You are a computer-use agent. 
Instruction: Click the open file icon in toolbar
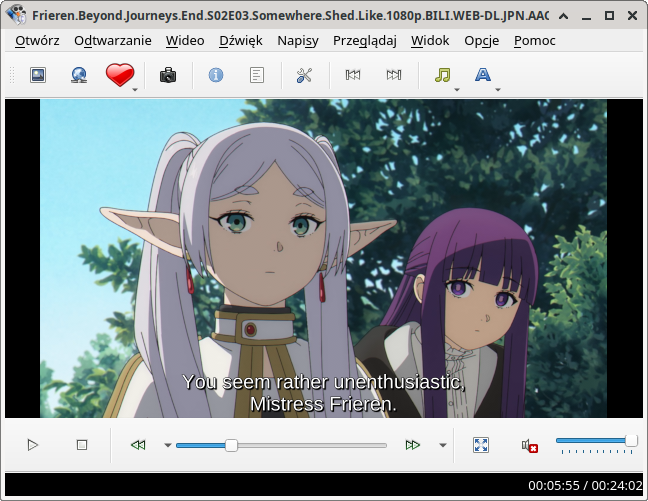tap(38, 75)
